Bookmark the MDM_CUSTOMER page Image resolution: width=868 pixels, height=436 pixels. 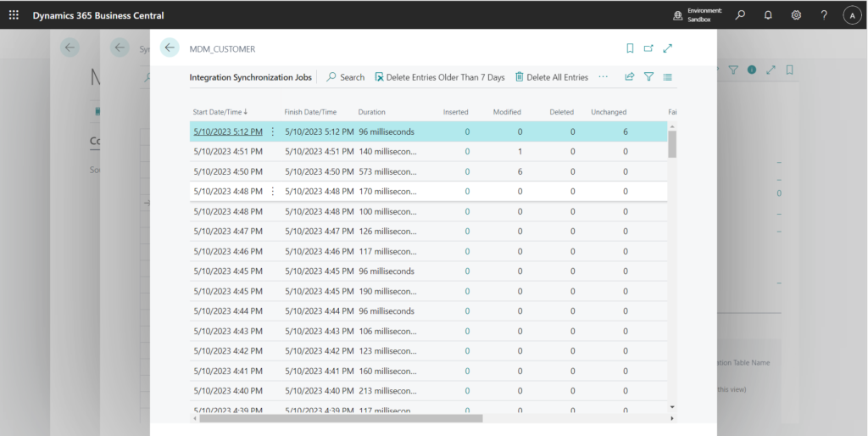[x=630, y=48]
